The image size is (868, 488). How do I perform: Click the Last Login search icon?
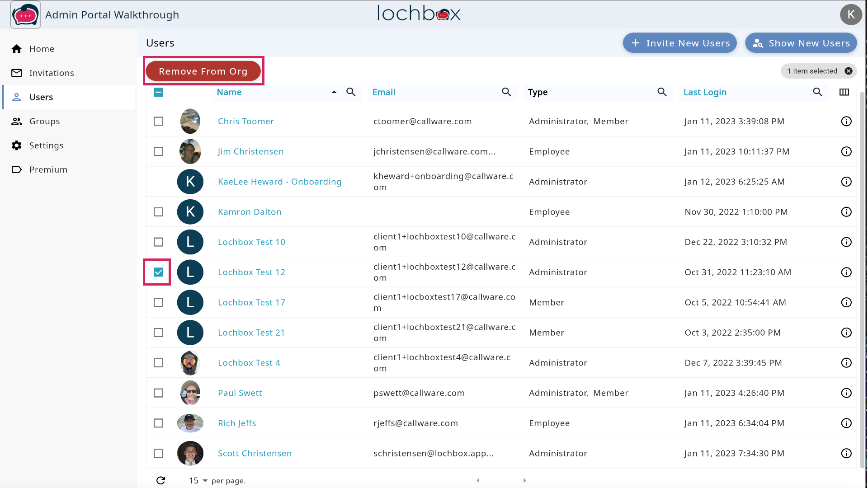point(817,92)
